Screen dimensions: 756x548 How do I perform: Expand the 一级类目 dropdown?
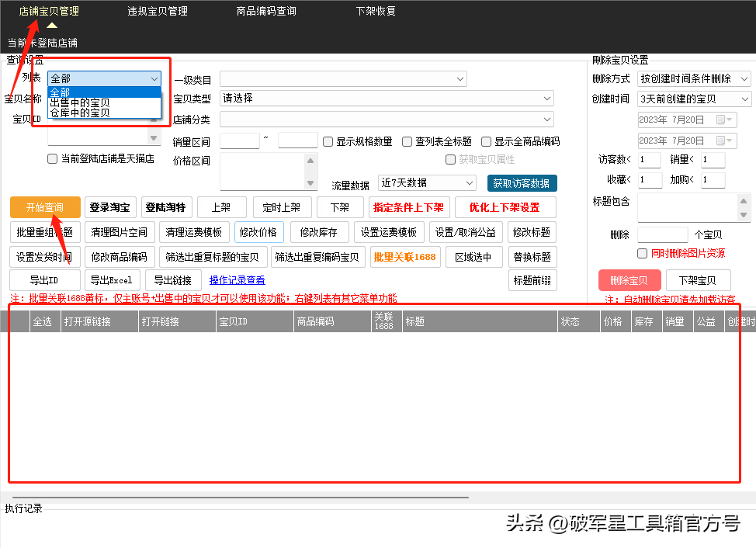[x=343, y=78]
